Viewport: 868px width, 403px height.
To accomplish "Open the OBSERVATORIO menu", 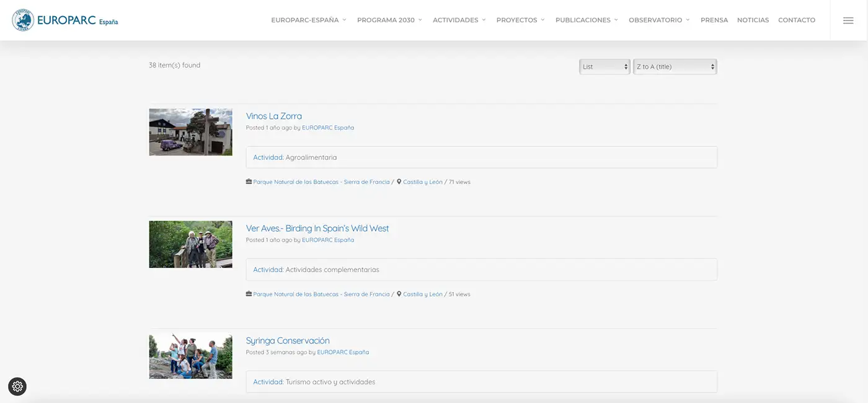I will [x=659, y=20].
